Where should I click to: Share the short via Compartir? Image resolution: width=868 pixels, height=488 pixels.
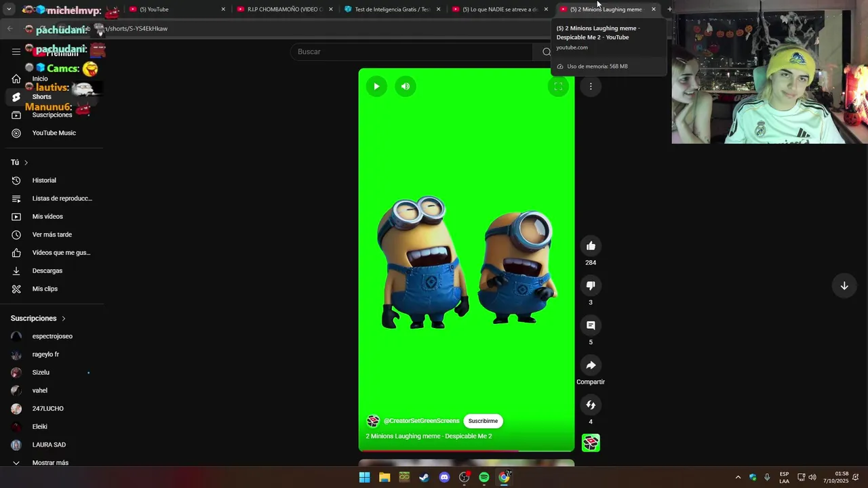tap(591, 365)
